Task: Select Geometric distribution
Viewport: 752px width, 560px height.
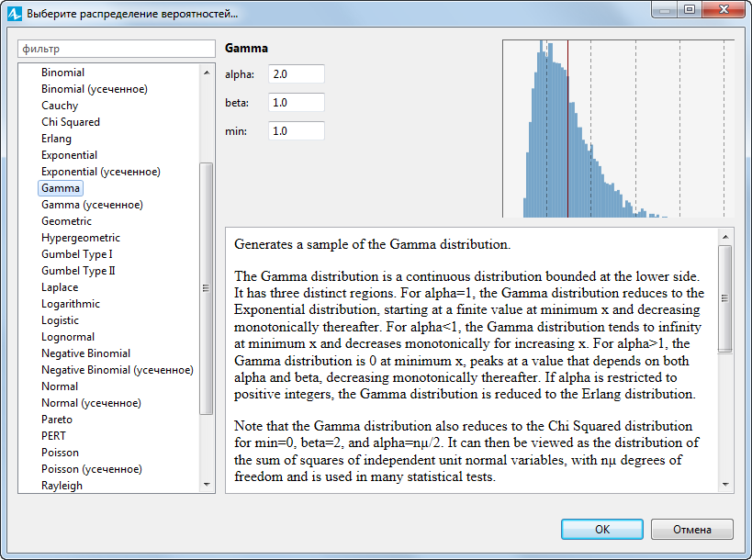Action: pos(66,221)
